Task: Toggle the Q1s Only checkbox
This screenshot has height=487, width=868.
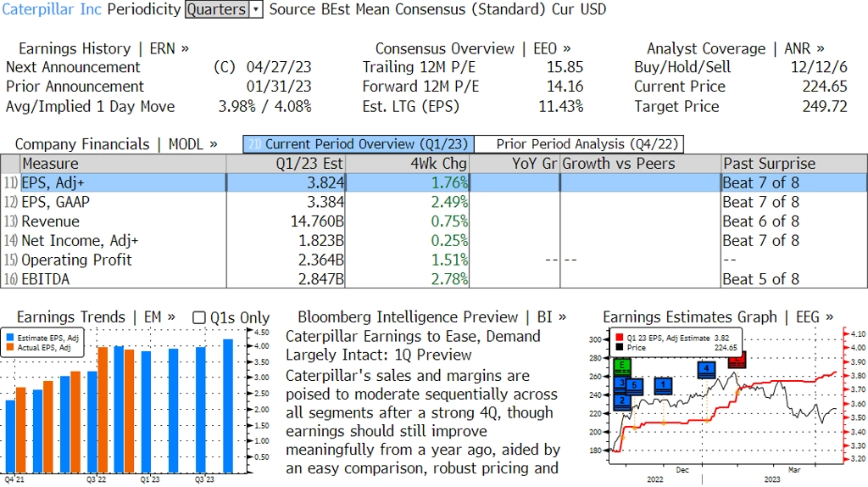Action: pos(198,317)
